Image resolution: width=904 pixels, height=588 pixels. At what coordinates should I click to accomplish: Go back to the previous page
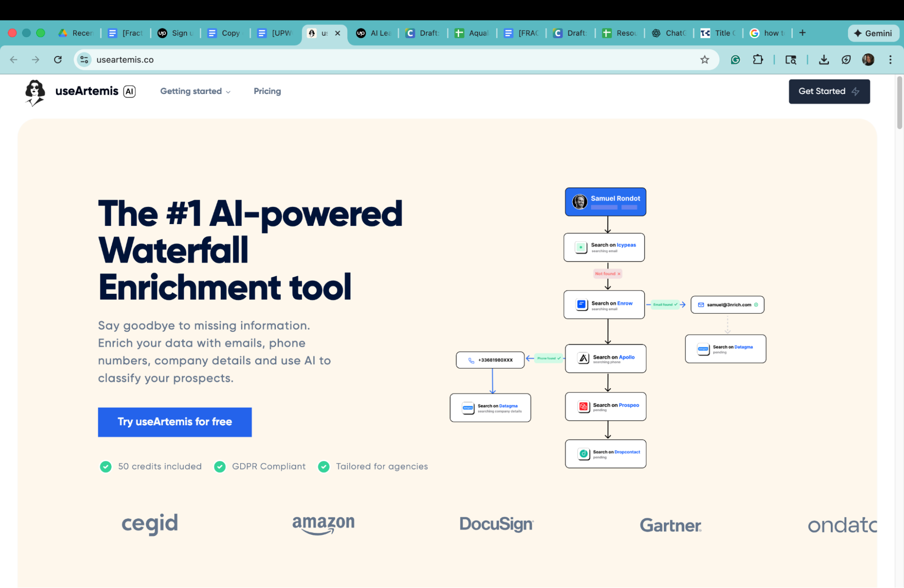click(14, 60)
